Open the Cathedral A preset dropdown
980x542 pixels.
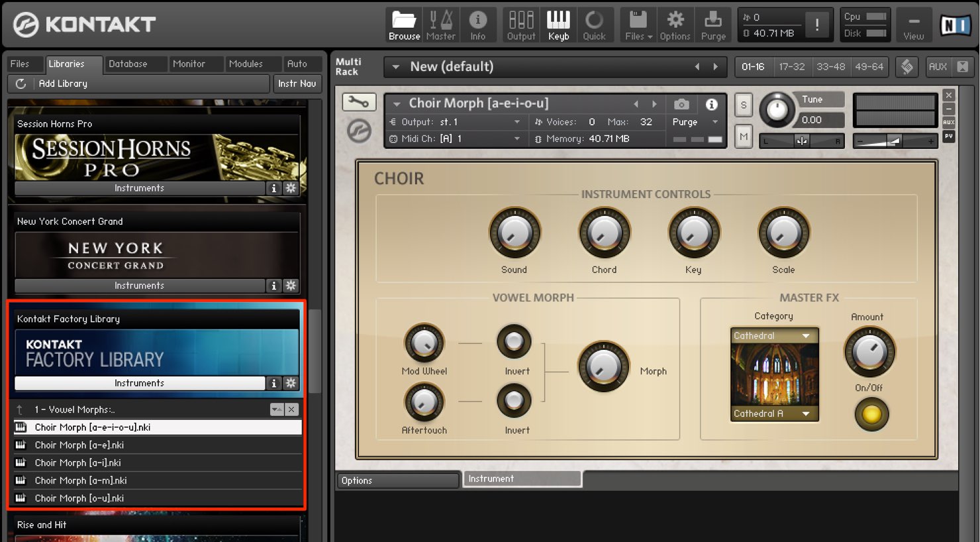tap(775, 413)
